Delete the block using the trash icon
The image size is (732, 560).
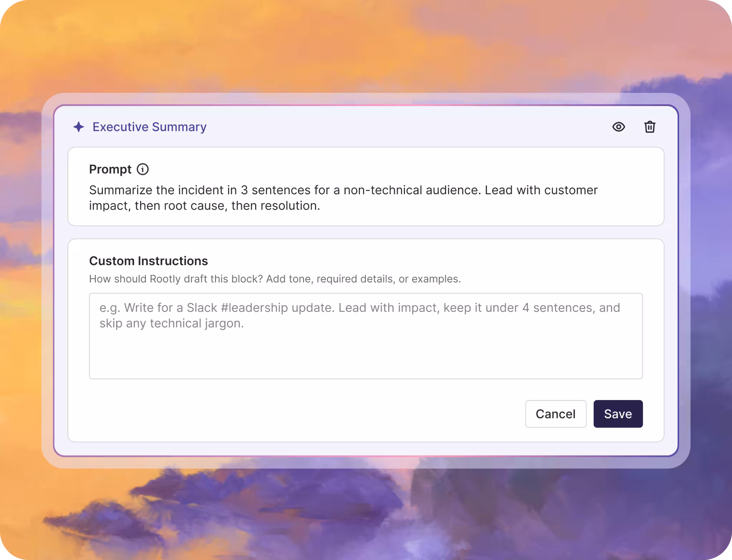pyautogui.click(x=649, y=127)
